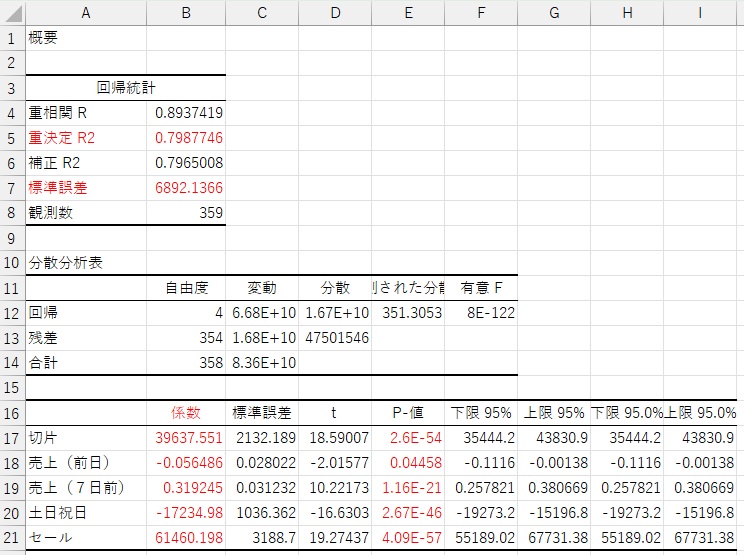Select the row 16 header
Viewport: 744px width, 555px height.
point(12,412)
